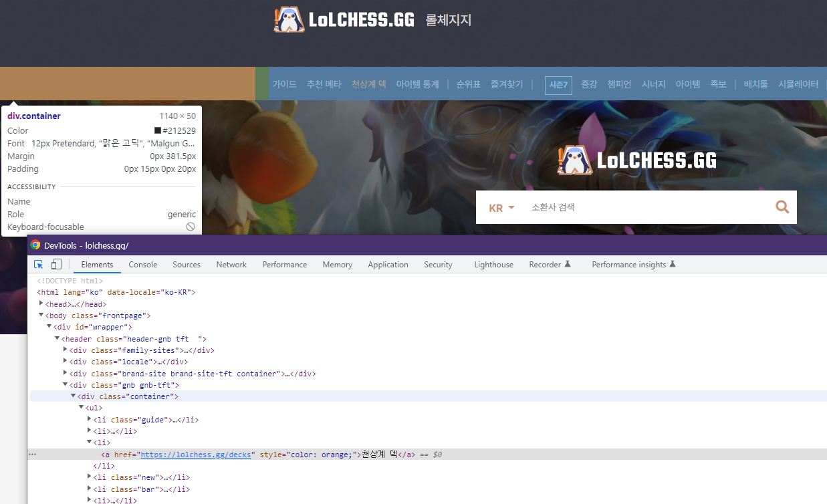Collapse the header class="header-gnb tft" node

click(x=57, y=339)
